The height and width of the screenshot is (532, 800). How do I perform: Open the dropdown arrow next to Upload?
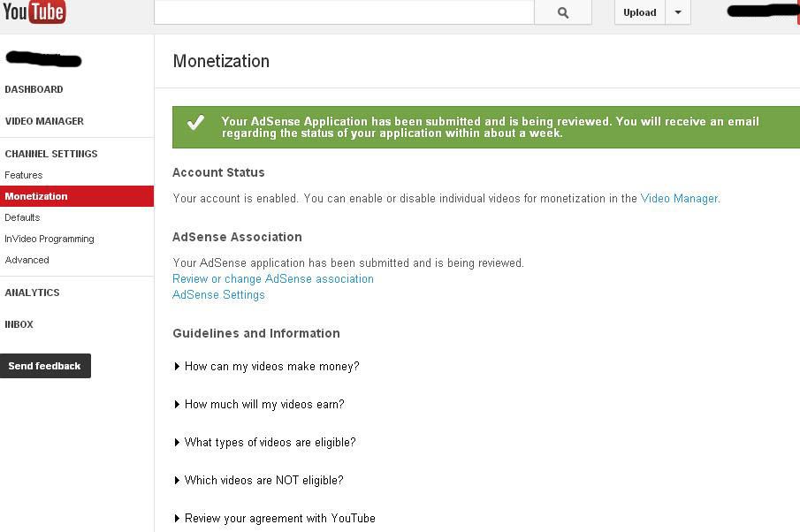coord(678,12)
